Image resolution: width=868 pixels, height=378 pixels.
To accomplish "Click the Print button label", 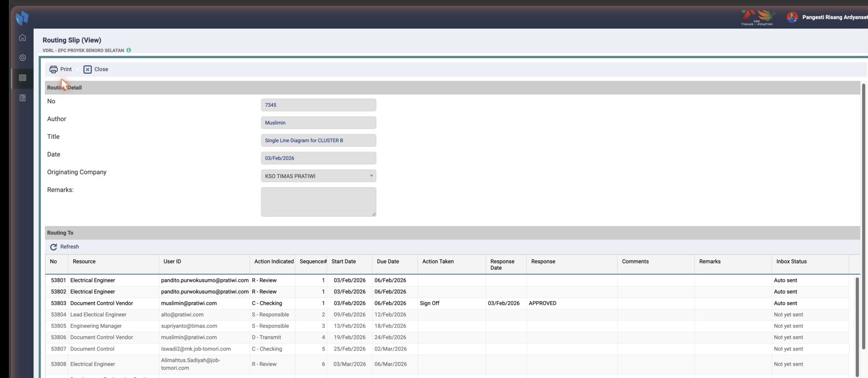I will (x=66, y=70).
